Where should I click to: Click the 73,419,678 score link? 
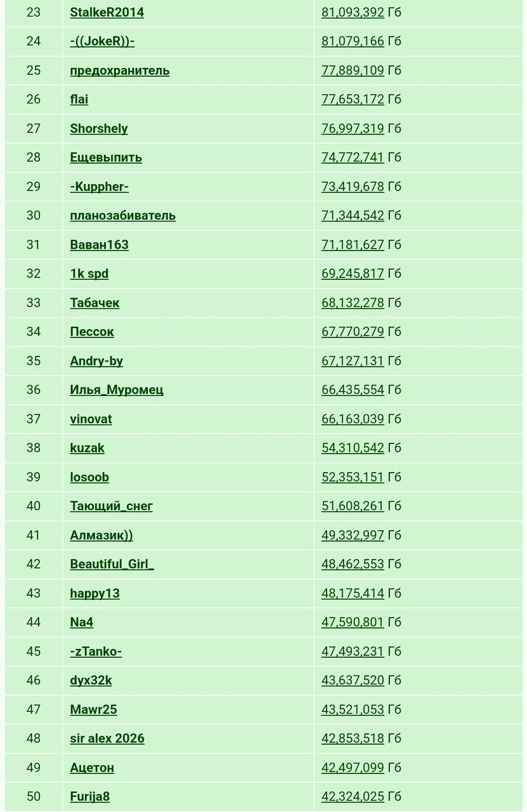353,187
